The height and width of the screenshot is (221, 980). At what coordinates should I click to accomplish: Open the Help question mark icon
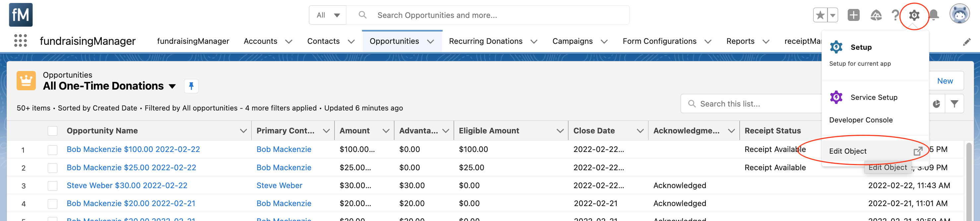tap(895, 15)
